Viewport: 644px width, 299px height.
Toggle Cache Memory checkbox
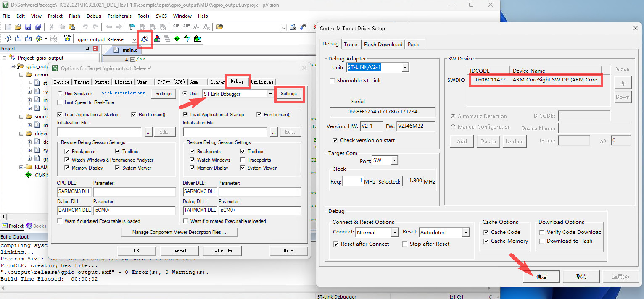[486, 241]
